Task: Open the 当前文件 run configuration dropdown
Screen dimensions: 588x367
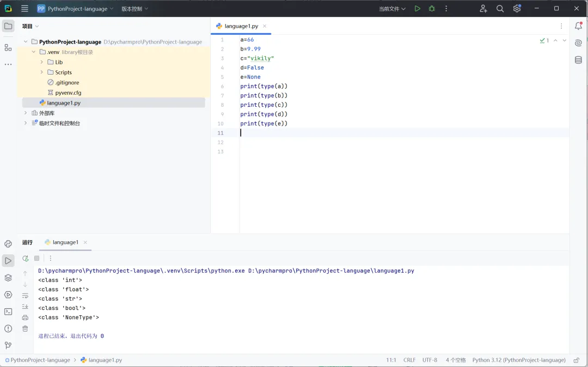Action: [392, 9]
